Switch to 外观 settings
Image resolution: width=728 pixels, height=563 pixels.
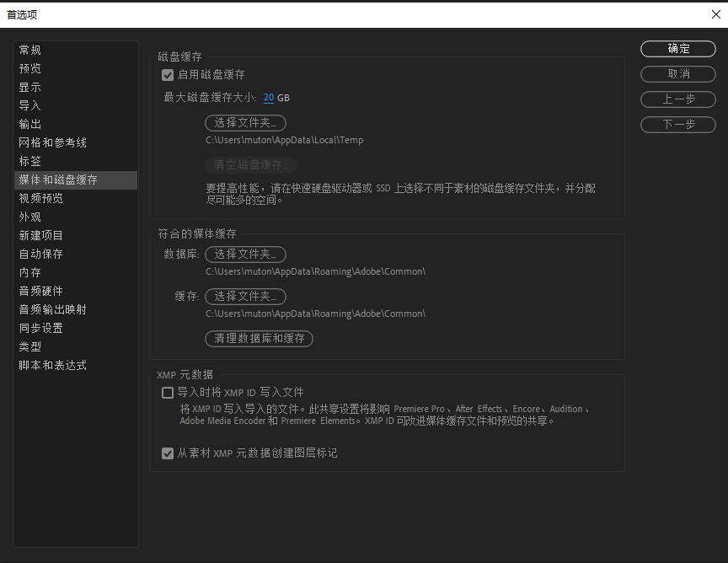(x=29, y=217)
